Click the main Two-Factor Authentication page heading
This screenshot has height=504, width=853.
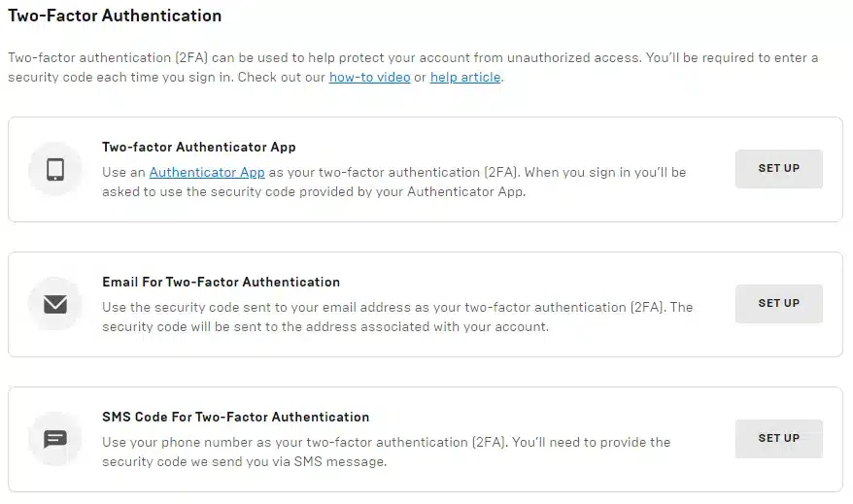pos(115,16)
